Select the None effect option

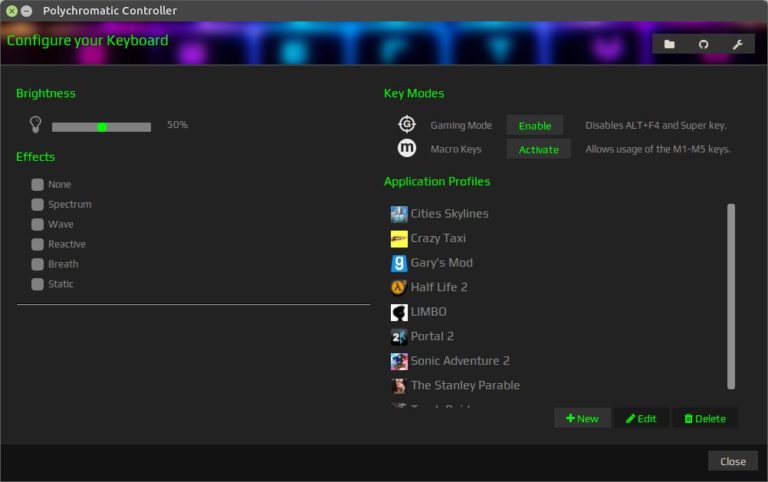pos(37,184)
